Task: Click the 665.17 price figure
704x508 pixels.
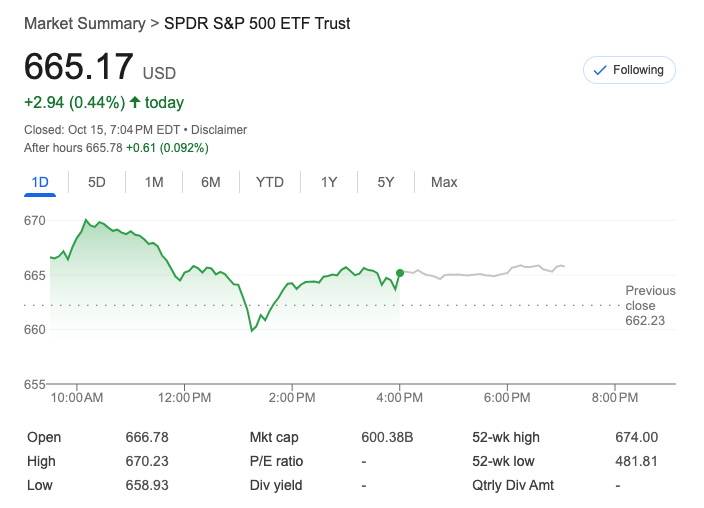Action: tap(79, 67)
